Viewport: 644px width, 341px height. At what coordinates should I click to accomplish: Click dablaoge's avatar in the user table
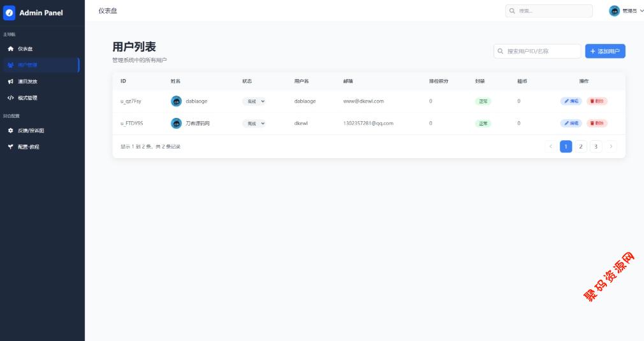click(177, 101)
